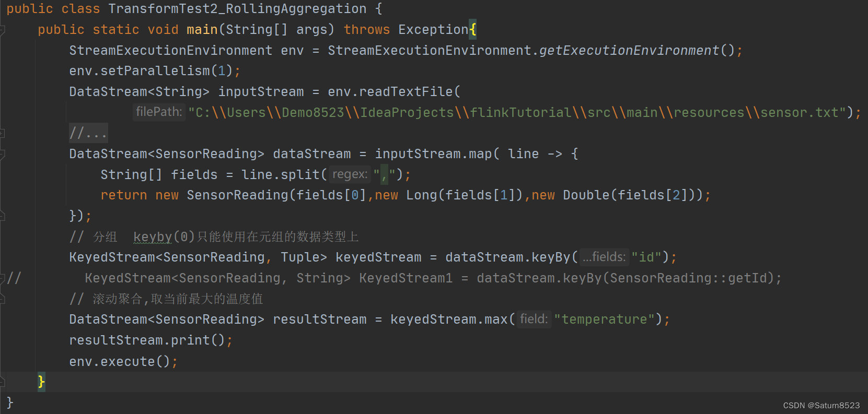Click the resultStream variable declaration
The height and width of the screenshot is (414, 868).
(320, 320)
